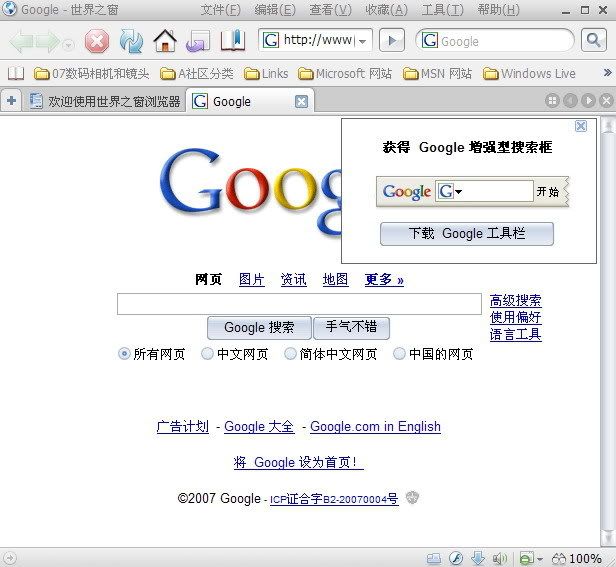Select the 中文网页 radio button
616x567 pixels.
coord(207,354)
